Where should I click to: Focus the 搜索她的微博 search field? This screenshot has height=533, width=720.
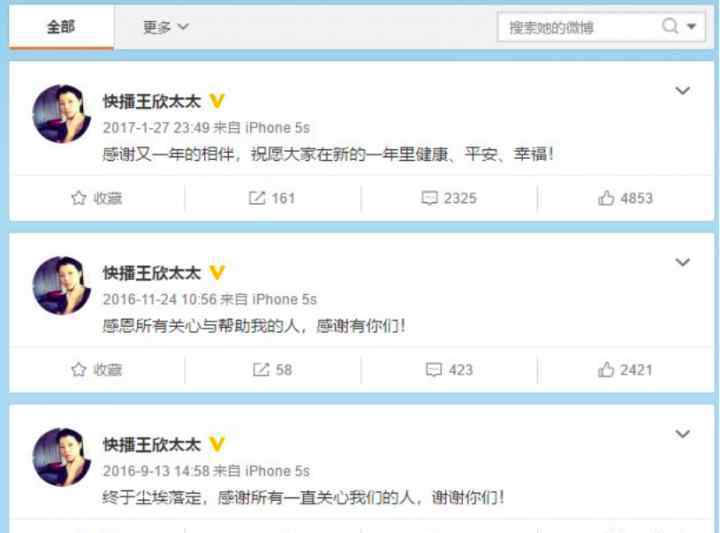coord(579,27)
